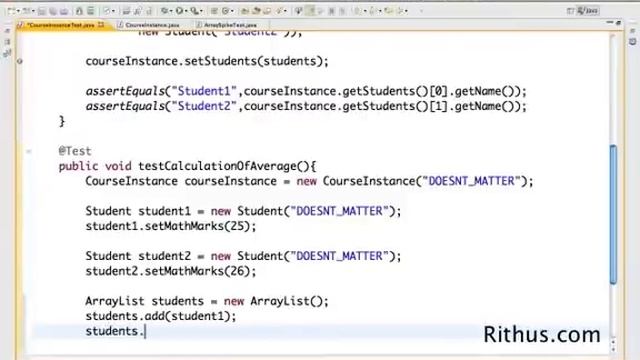This screenshot has height=360, width=640.
Task: Click the Next Annotation toolbar icon
Action: 358,11
